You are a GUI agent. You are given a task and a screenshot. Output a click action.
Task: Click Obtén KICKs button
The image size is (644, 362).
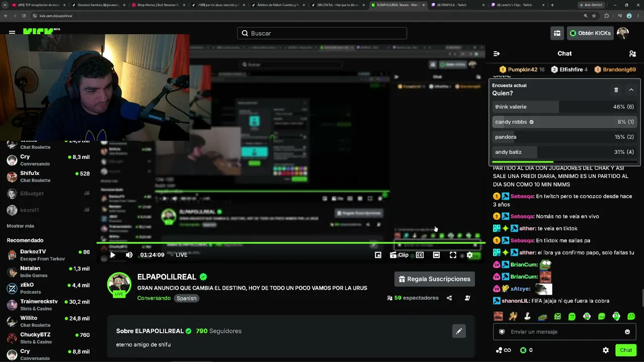(x=590, y=33)
